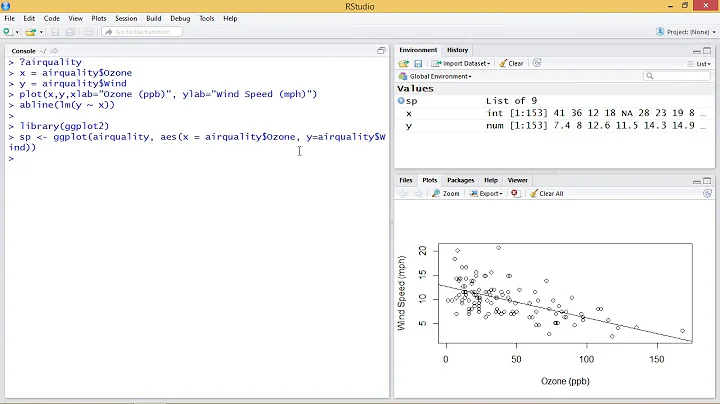The width and height of the screenshot is (720, 404).
Task: Maximize the Environment pane
Action: 707,50
